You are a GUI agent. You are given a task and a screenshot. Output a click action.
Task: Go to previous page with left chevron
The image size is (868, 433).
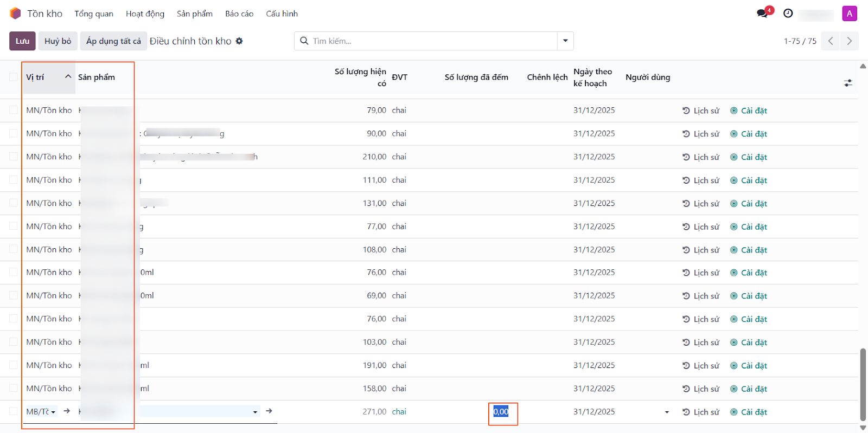[x=831, y=41]
